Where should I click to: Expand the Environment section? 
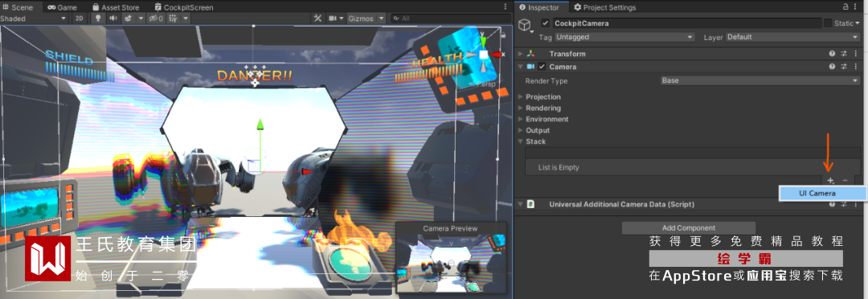(x=520, y=119)
